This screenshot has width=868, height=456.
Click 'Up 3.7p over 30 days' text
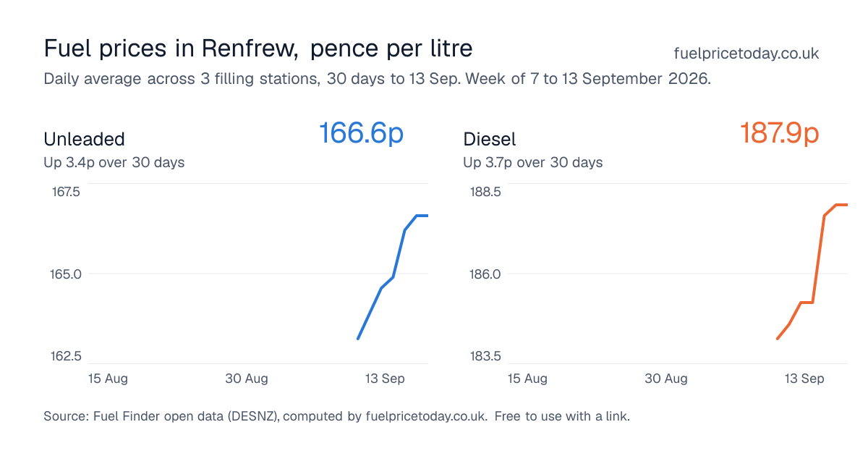[x=533, y=162]
